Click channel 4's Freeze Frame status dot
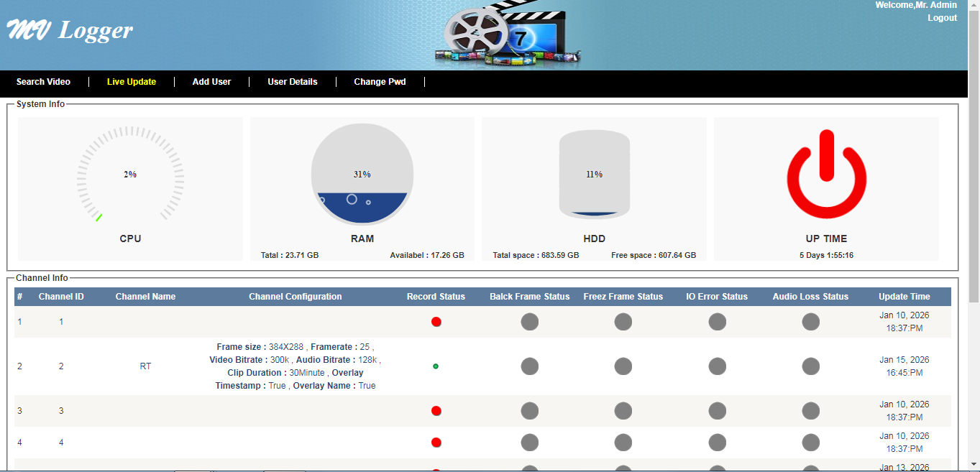 tap(623, 443)
